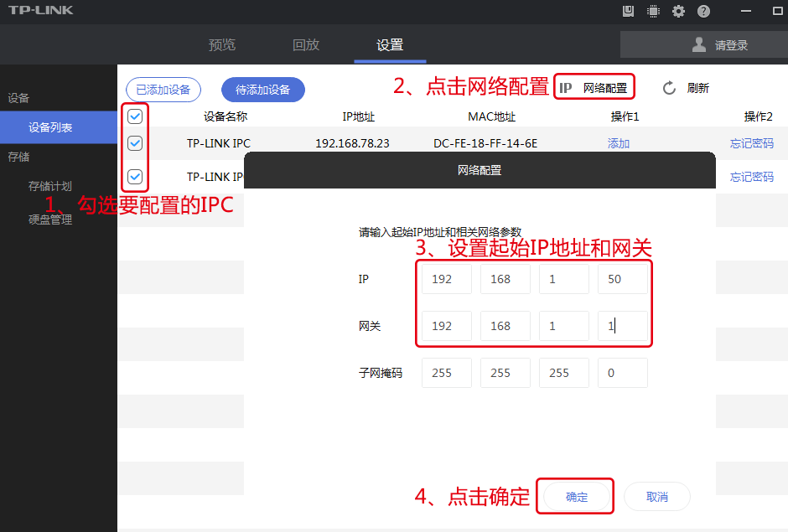Open the settings gear in the title bar
The image size is (788, 532).
677,12
